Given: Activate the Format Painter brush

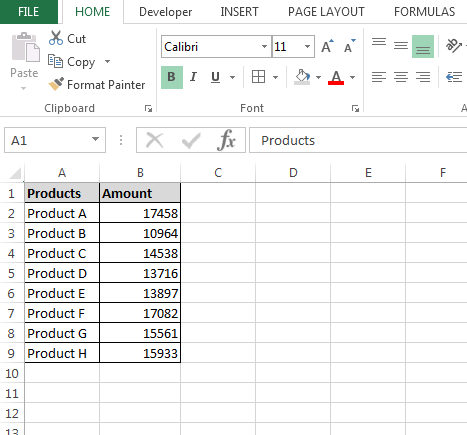Looking at the screenshot, I should [x=56, y=84].
